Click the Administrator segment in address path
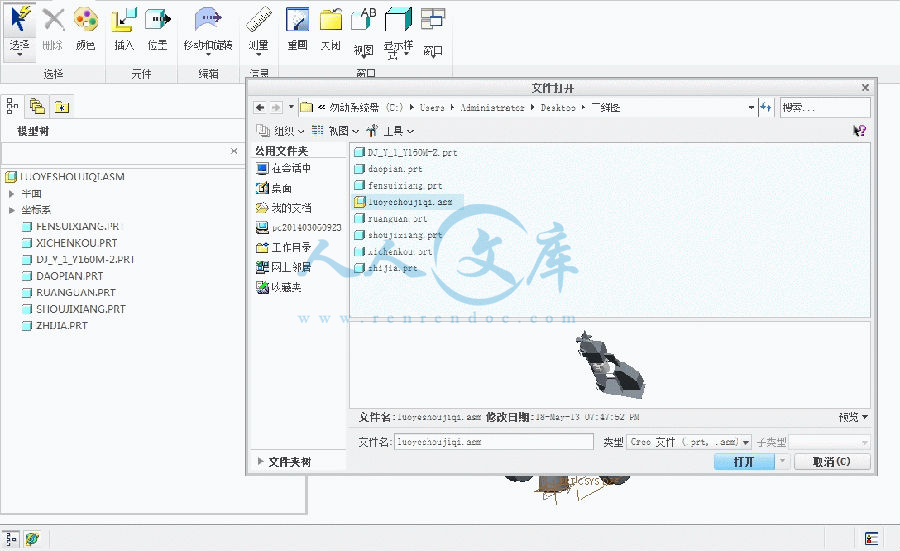This screenshot has width=900, height=551. coord(492,107)
